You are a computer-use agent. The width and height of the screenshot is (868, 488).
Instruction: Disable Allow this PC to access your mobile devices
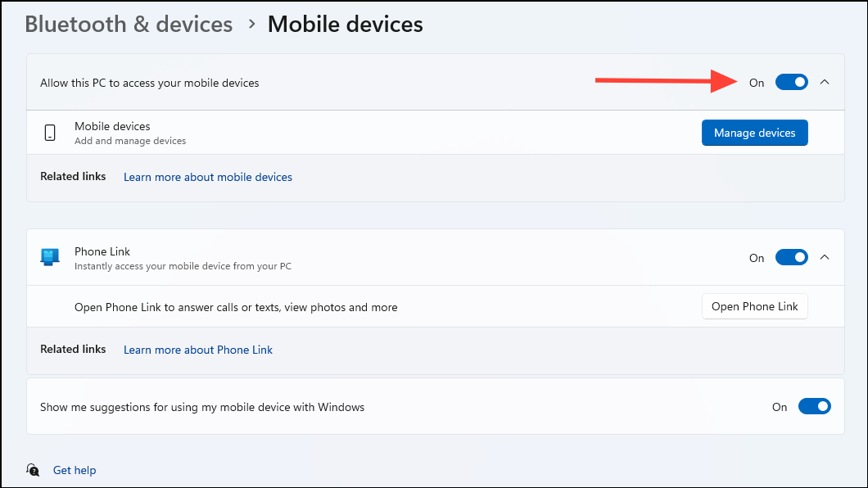pos(791,82)
